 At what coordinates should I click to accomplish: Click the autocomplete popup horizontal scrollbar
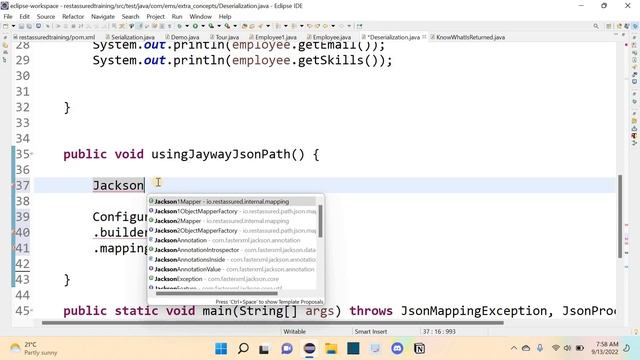[x=217, y=293]
